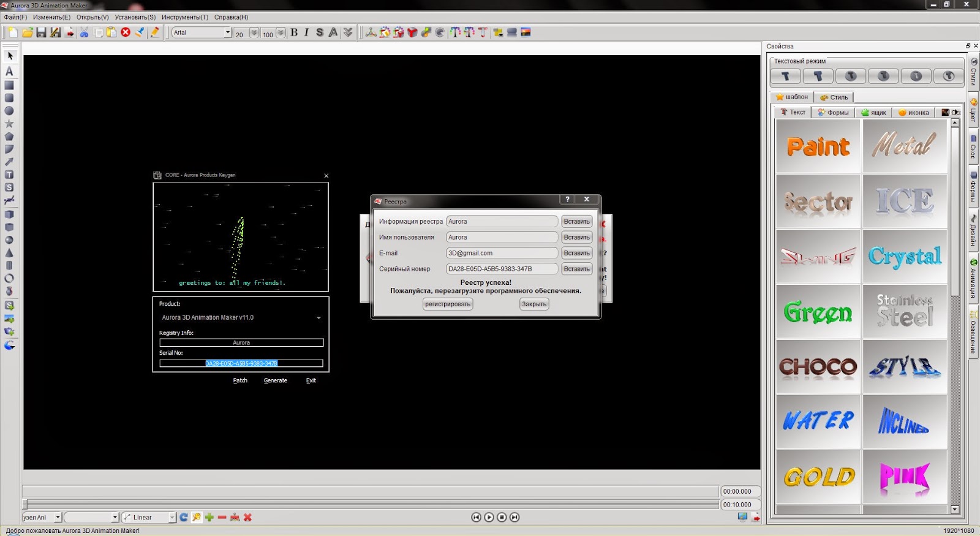Add a 3D sphere object
Screen dimensions: 980x536
coord(9,240)
